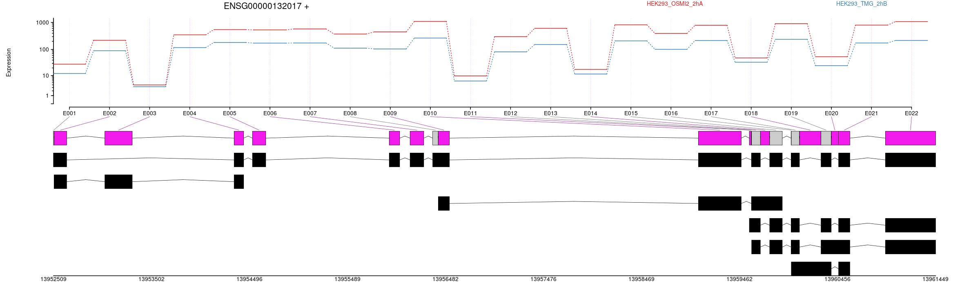Click the E004 exon label
This screenshot has height=286, width=980.
189,113
